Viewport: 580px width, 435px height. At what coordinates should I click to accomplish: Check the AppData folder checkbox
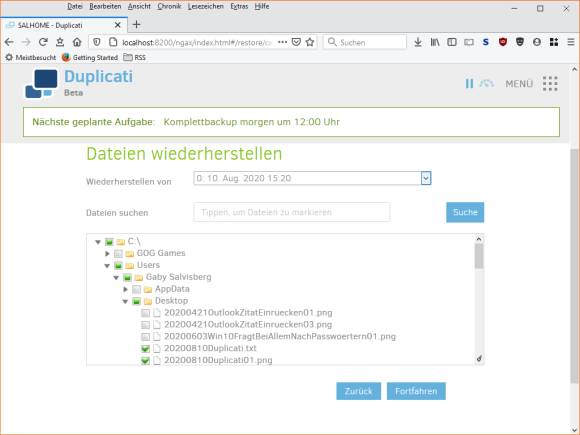136,289
